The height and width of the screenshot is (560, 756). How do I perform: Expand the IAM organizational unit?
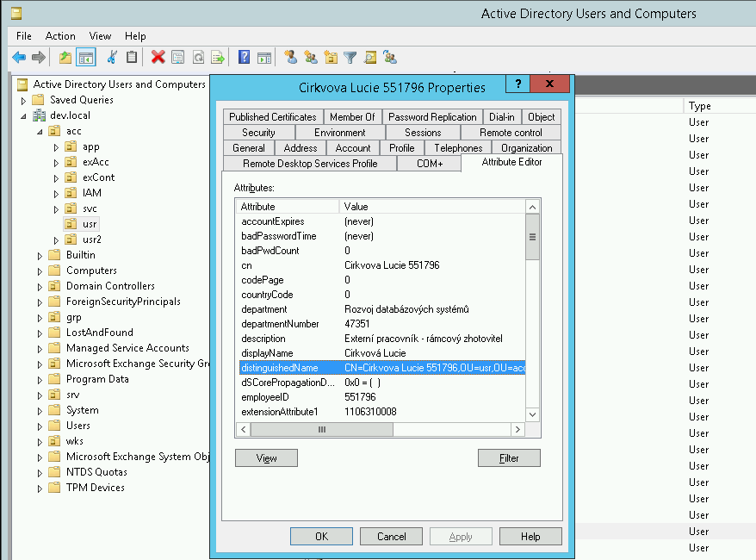coord(56,194)
